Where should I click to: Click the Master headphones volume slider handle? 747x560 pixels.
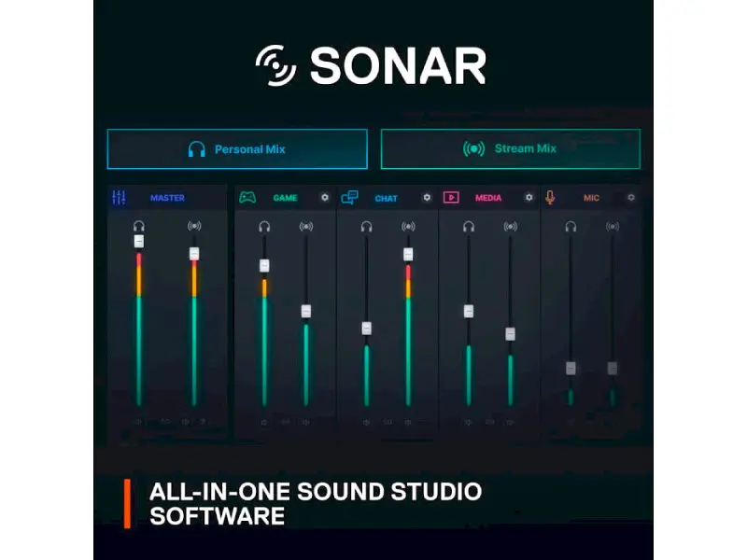(x=138, y=242)
